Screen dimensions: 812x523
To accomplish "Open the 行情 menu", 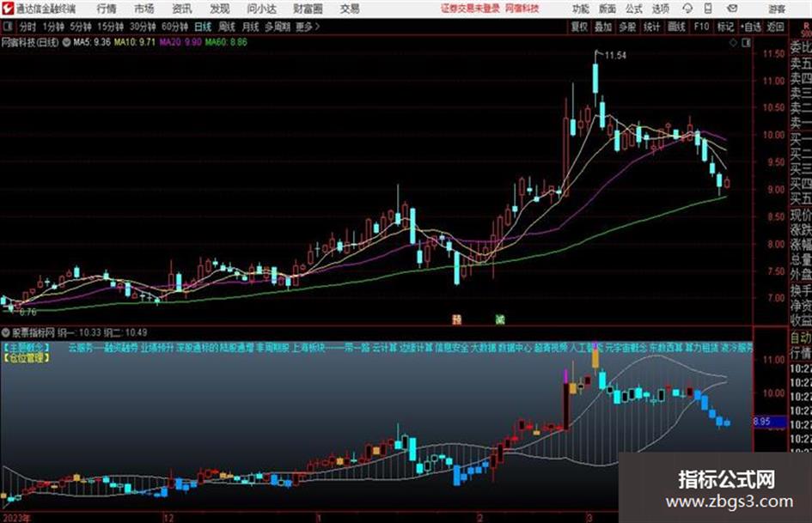I will pos(107,9).
